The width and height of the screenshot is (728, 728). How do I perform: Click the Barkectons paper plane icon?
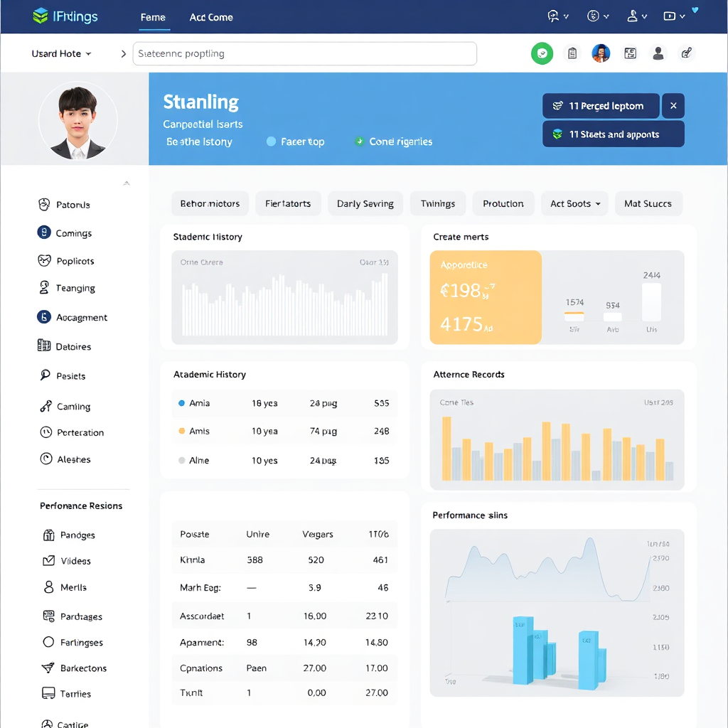point(48,668)
